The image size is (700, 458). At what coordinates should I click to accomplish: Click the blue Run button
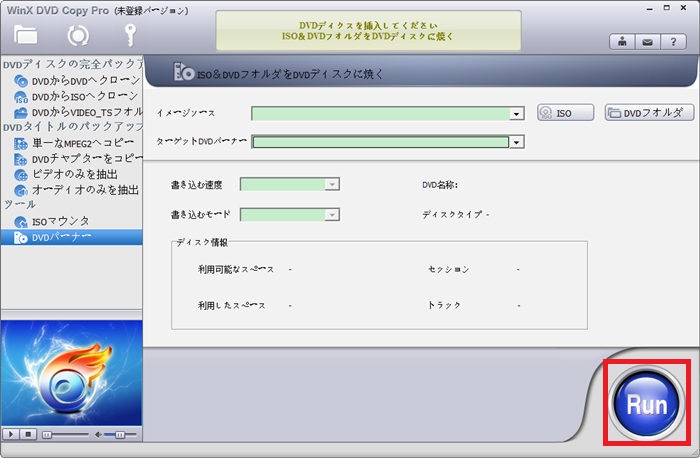coord(646,404)
